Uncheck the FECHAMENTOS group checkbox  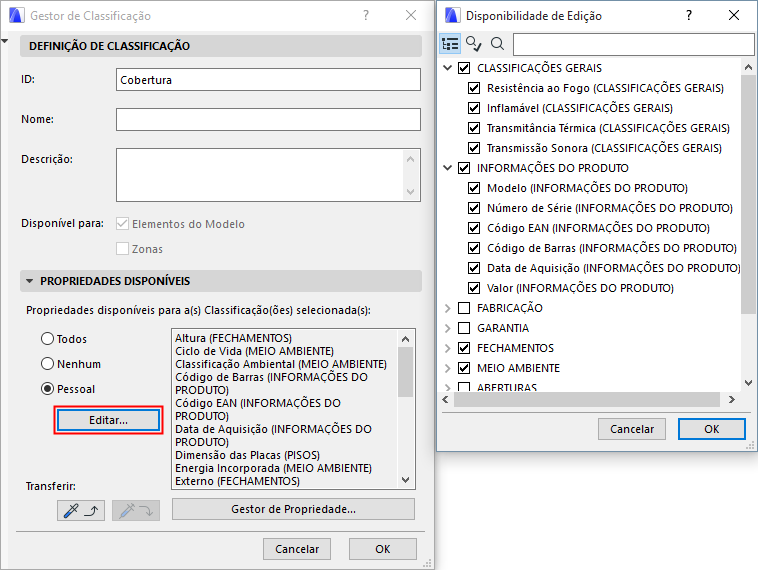click(x=464, y=348)
